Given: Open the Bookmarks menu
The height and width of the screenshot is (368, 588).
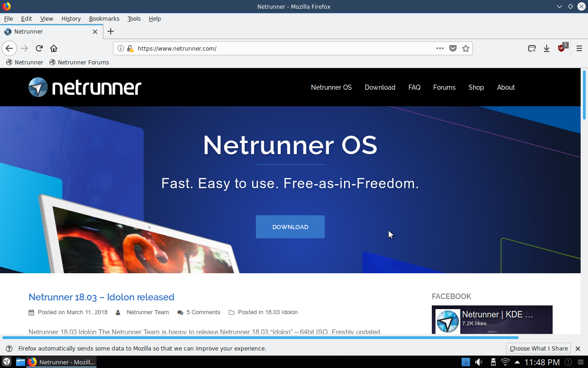Looking at the screenshot, I should coord(104,18).
